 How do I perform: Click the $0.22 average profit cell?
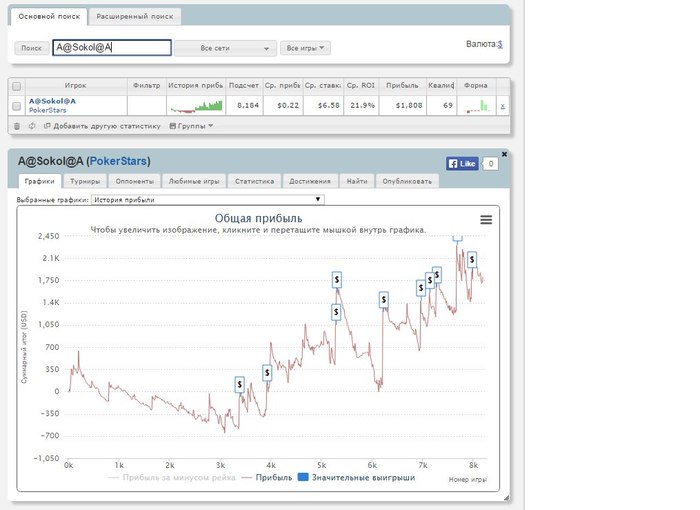(283, 106)
